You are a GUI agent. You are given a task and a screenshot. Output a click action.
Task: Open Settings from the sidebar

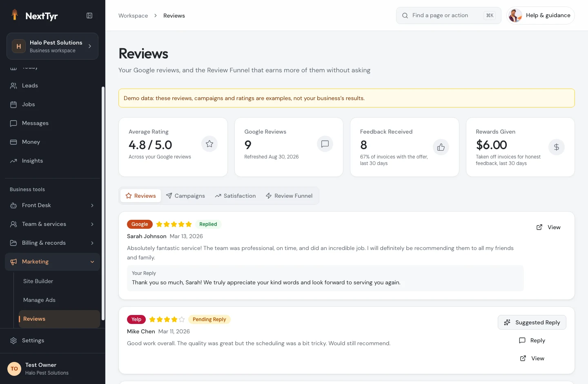(x=52, y=341)
